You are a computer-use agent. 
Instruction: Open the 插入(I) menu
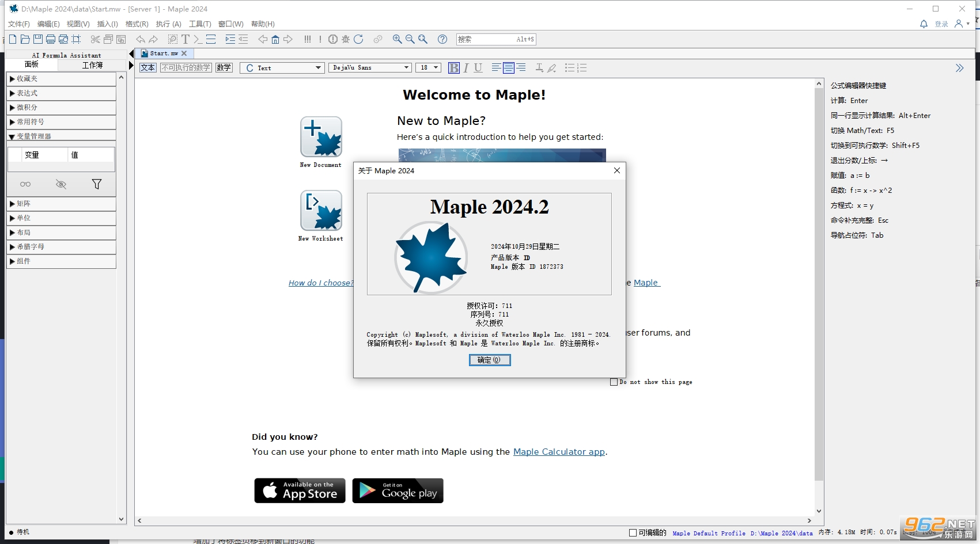[108, 24]
